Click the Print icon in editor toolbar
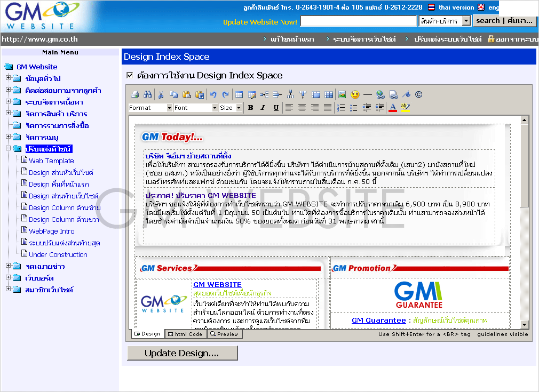Screen dimensions: 539x392 pyautogui.click(x=134, y=94)
